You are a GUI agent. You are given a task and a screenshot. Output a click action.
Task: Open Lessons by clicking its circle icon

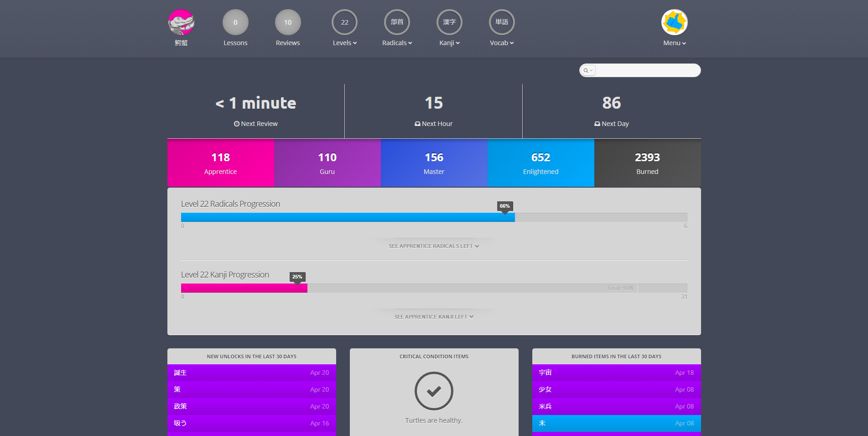(x=235, y=22)
